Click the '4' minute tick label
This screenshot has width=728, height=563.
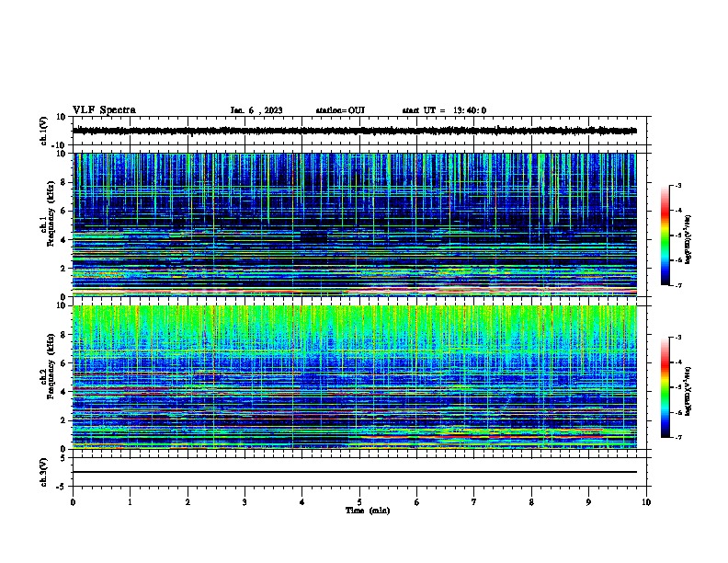click(302, 502)
